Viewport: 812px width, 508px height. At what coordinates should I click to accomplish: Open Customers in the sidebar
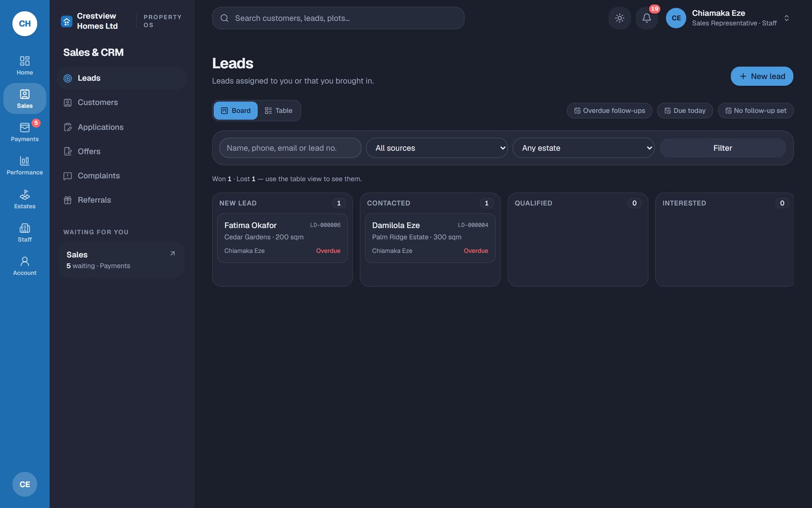click(122, 103)
